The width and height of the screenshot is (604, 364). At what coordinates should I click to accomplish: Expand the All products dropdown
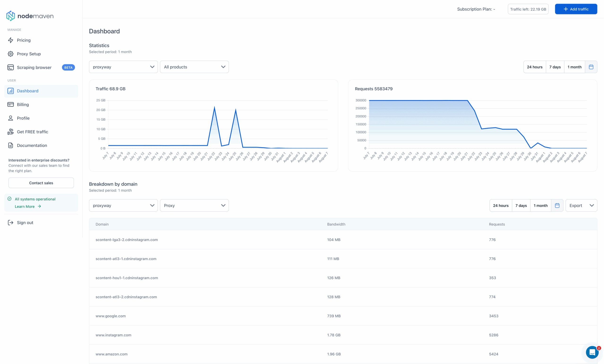click(194, 67)
